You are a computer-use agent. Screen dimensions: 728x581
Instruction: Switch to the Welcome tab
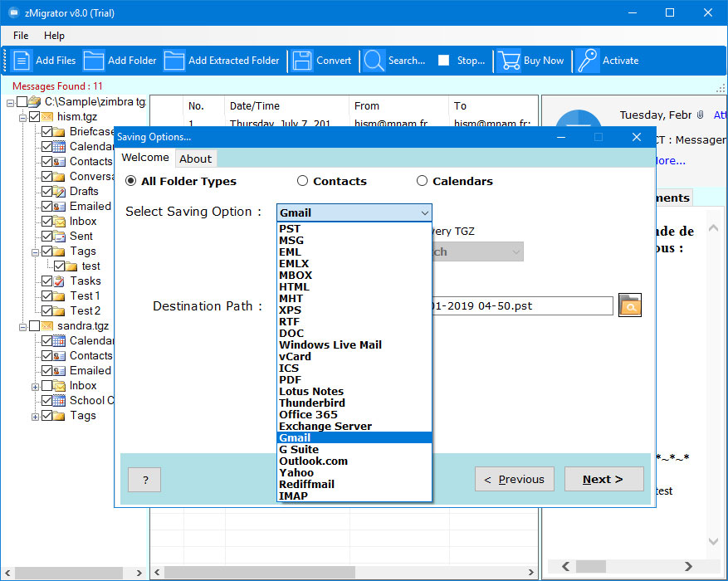[145, 158]
